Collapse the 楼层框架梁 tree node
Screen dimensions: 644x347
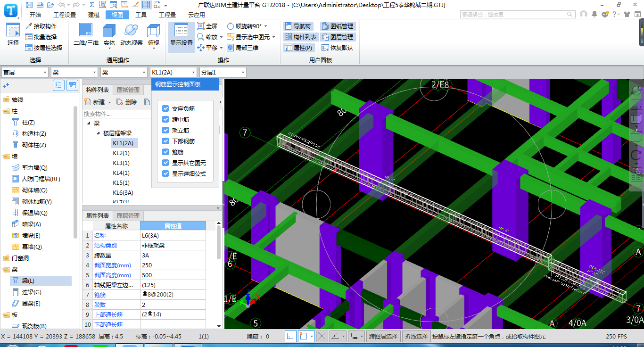click(x=99, y=133)
